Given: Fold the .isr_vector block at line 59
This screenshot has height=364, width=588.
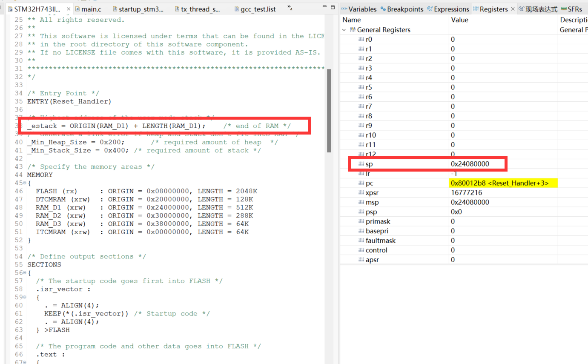Looking at the screenshot, I should (24, 297).
